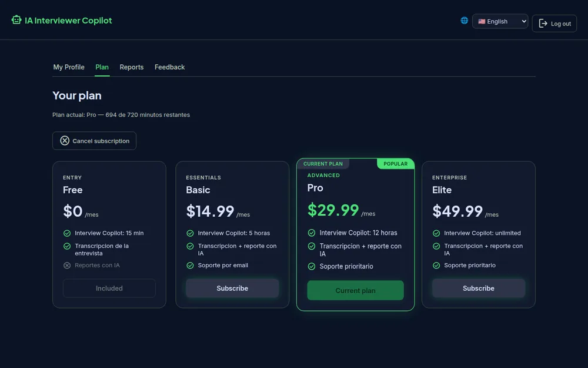Subscribe to the Elite plan
588x368 pixels.
tap(479, 289)
